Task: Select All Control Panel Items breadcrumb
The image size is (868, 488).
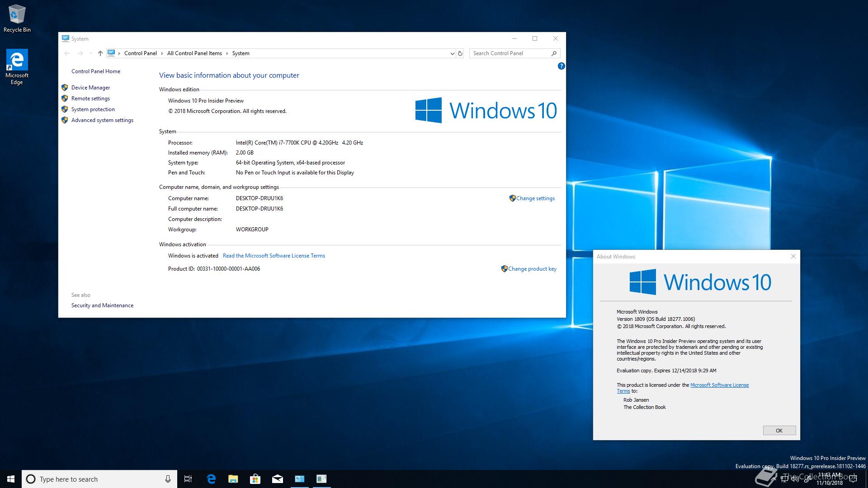Action: click(x=194, y=53)
